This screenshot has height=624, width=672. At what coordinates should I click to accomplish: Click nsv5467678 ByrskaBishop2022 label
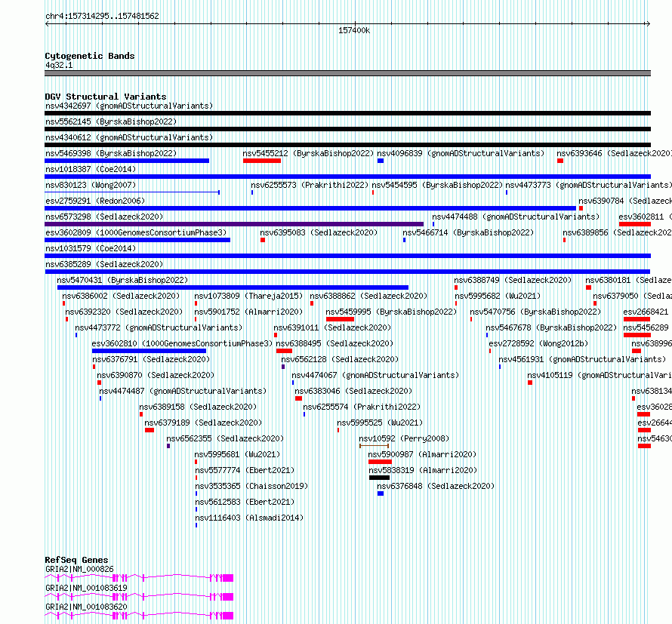click(x=551, y=327)
